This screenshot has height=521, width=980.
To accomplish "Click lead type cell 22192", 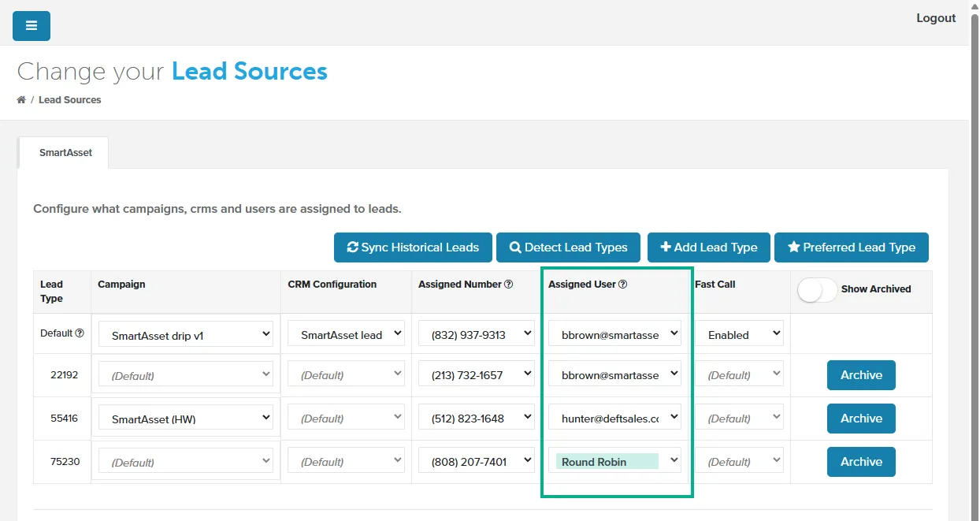I will 64,375.
